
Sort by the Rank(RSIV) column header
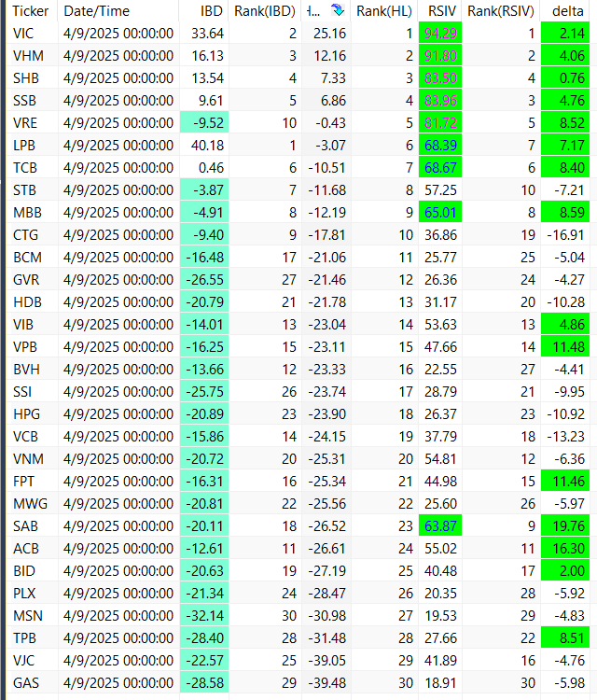501,10
